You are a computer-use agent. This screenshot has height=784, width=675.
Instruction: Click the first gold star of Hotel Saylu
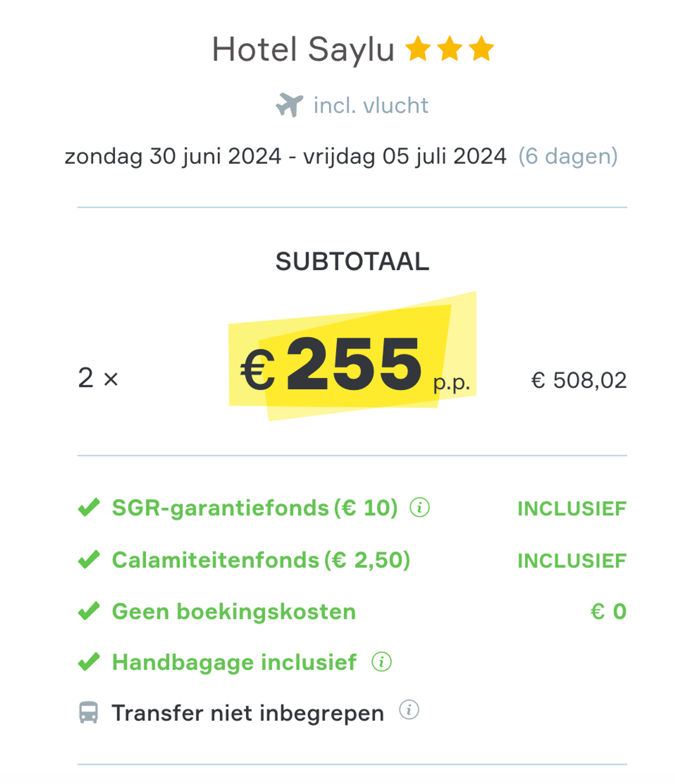click(418, 48)
